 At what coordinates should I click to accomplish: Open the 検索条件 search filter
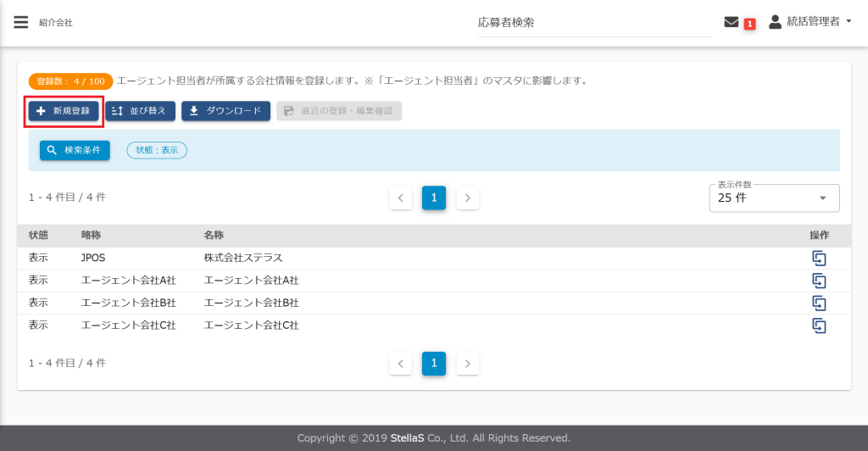coord(75,150)
